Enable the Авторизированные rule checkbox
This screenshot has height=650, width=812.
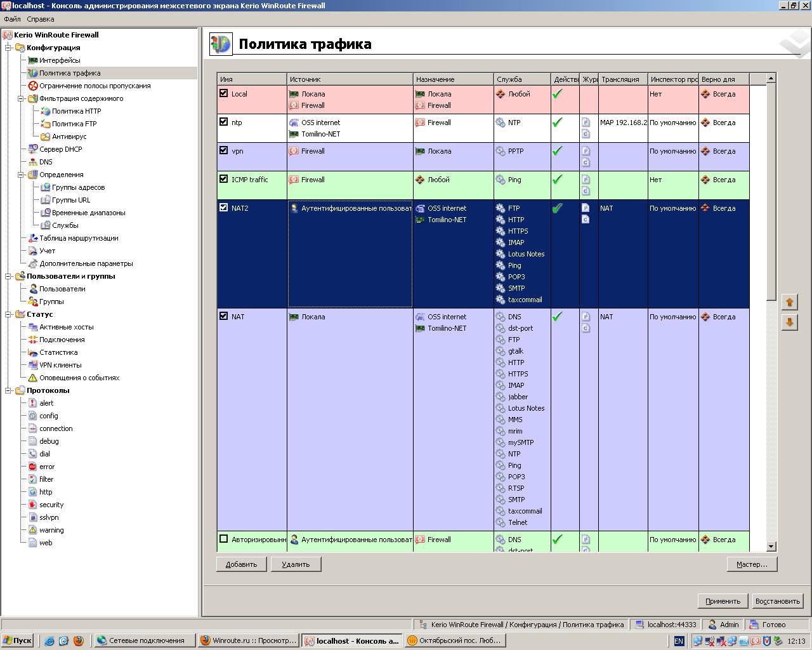pyautogui.click(x=223, y=539)
